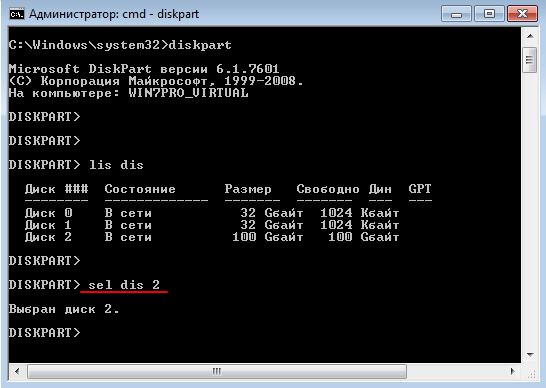The height and width of the screenshot is (388, 546).
Task: Click the vertical scrollbar down arrow
Action: coord(530,355)
